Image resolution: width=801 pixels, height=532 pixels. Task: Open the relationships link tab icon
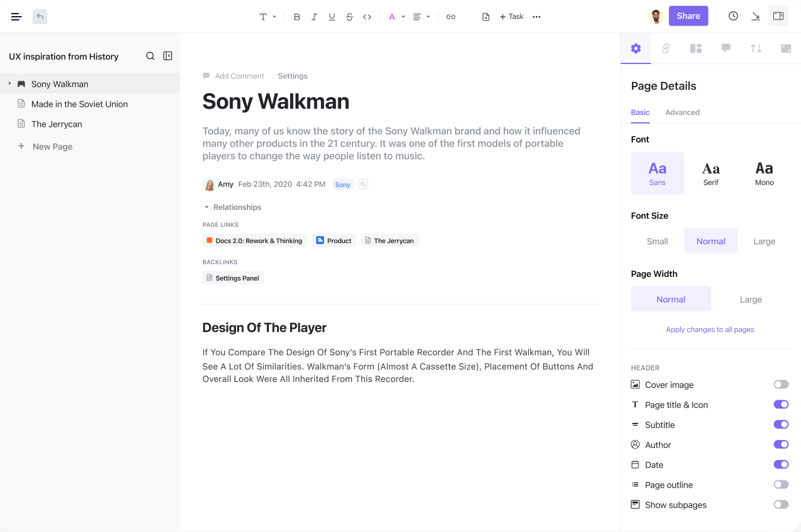tap(666, 49)
